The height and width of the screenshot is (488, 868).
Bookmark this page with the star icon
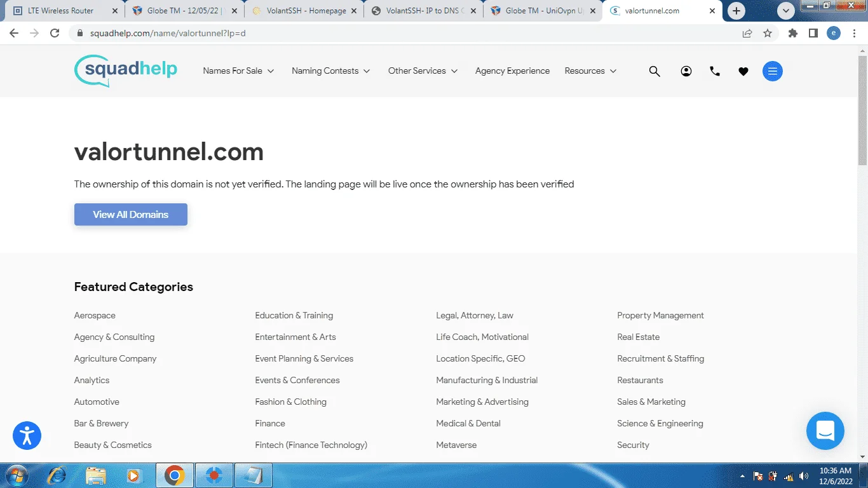(x=768, y=33)
